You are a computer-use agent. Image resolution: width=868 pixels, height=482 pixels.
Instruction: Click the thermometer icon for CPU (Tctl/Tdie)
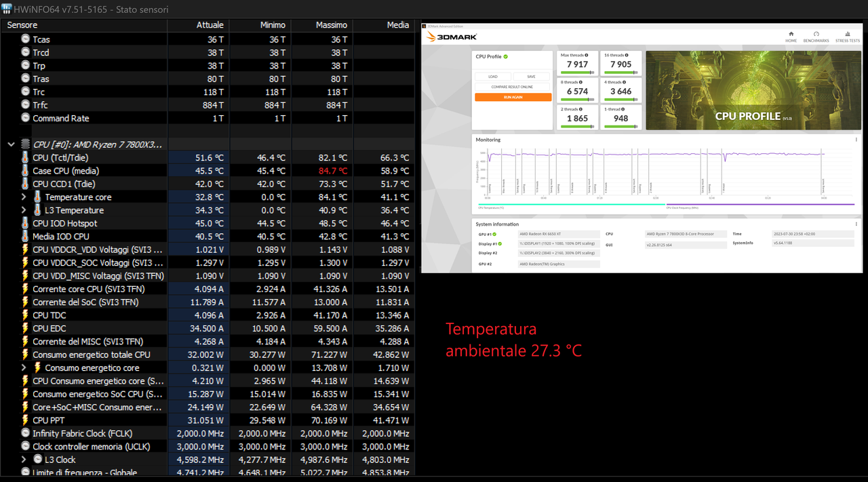[26, 157]
